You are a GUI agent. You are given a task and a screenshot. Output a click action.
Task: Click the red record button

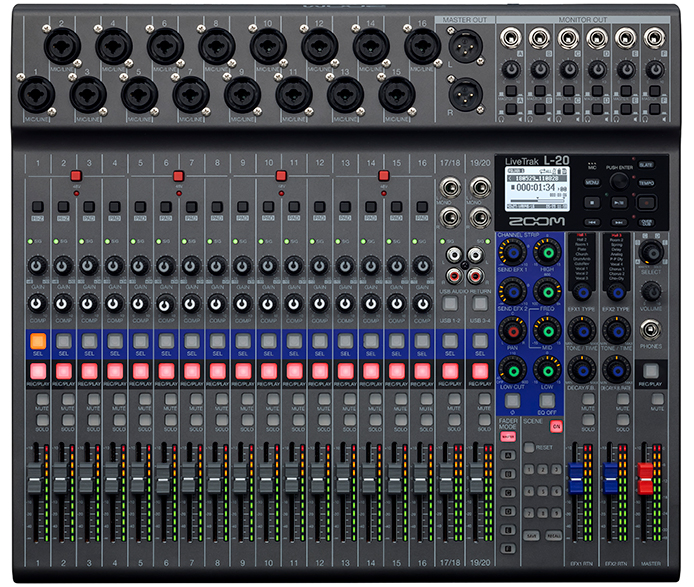point(646,203)
